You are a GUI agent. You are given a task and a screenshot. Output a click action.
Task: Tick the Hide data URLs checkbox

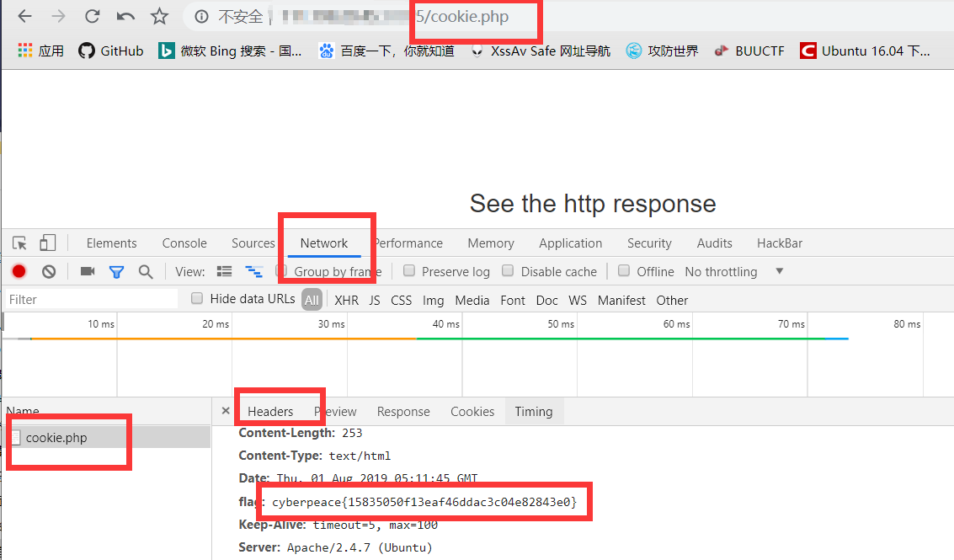click(196, 298)
